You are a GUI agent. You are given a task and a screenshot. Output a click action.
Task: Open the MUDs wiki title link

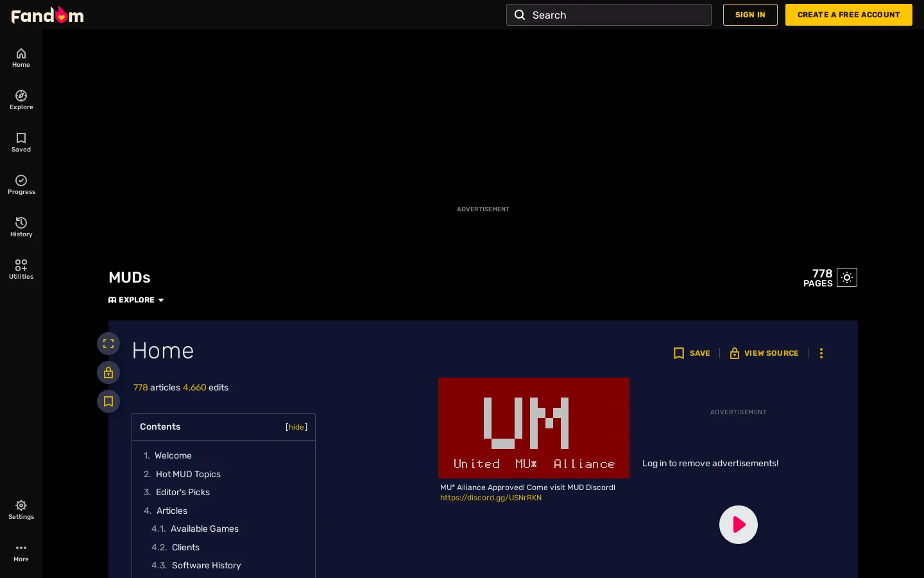pos(130,277)
